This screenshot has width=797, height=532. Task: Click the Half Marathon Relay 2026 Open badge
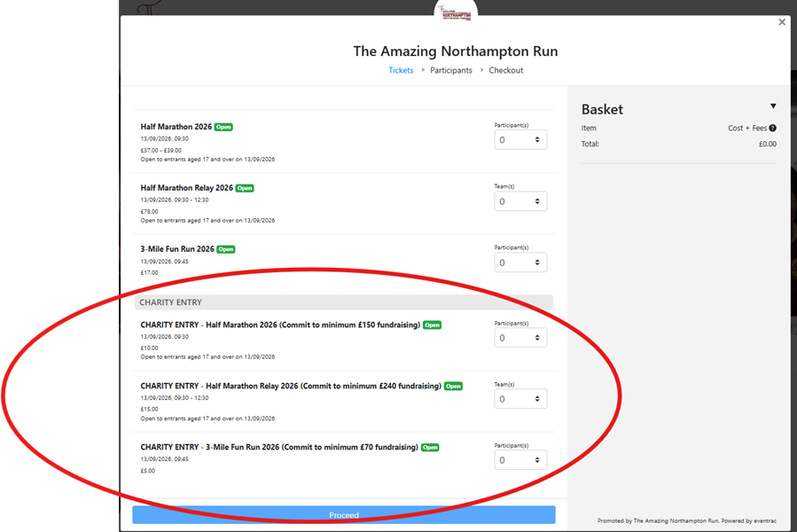pos(245,188)
